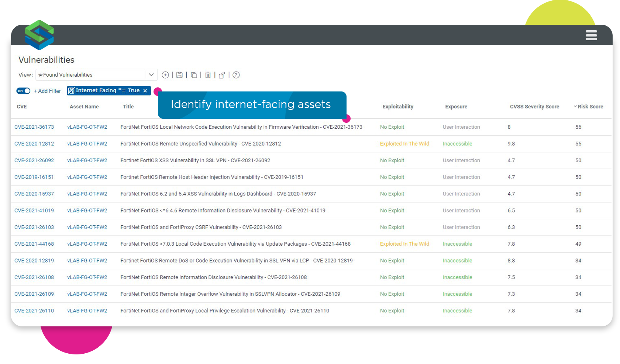Click the + Add Filter link
Image resolution: width=620 pixels, height=364 pixels.
(47, 91)
